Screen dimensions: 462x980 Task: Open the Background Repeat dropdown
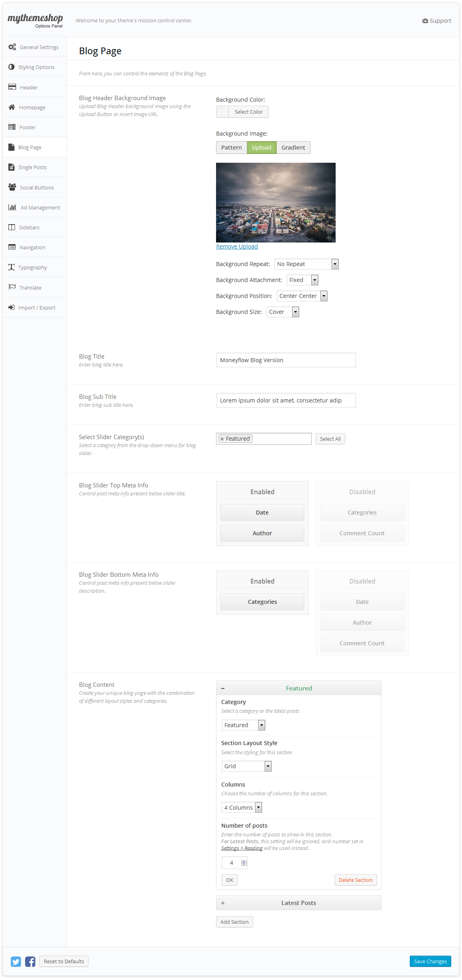[x=306, y=264]
